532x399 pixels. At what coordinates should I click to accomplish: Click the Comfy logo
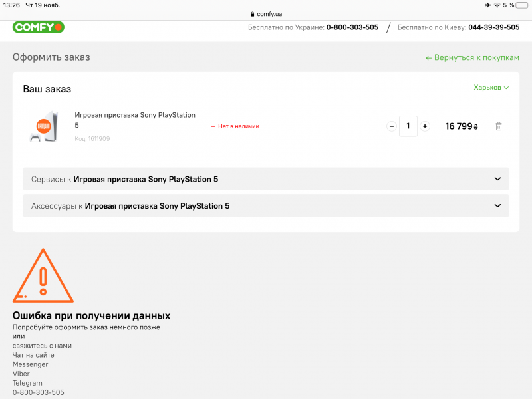[x=39, y=27]
